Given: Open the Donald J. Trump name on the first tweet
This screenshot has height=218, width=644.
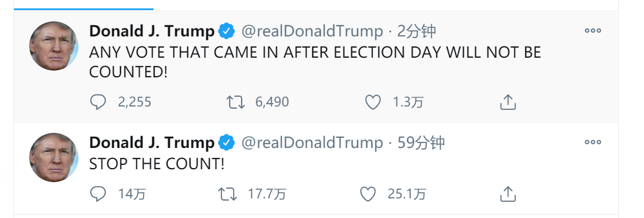Looking at the screenshot, I should point(151,31).
